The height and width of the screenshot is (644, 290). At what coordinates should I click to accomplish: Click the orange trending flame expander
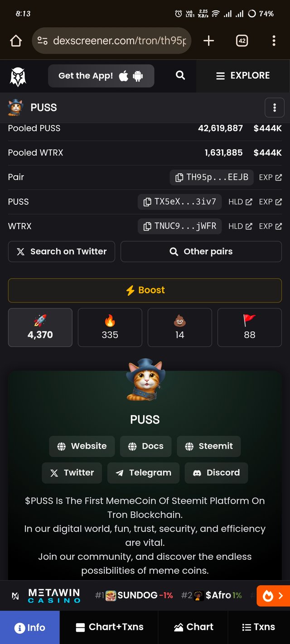point(273,596)
